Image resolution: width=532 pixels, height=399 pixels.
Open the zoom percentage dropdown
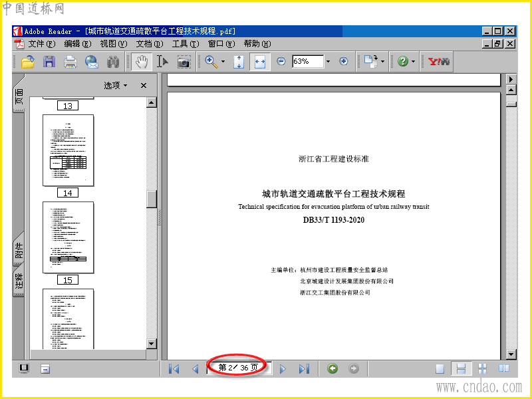pyautogui.click(x=328, y=62)
